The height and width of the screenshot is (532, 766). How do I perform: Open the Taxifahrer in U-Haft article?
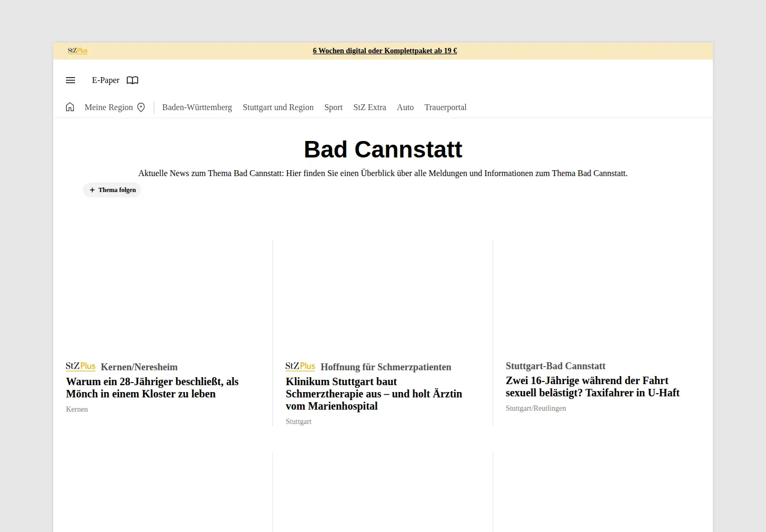pos(593,387)
